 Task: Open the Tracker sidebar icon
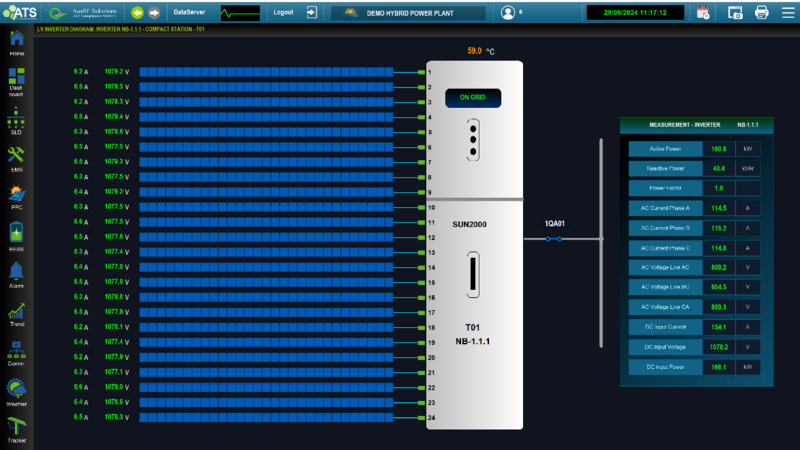pos(16,427)
